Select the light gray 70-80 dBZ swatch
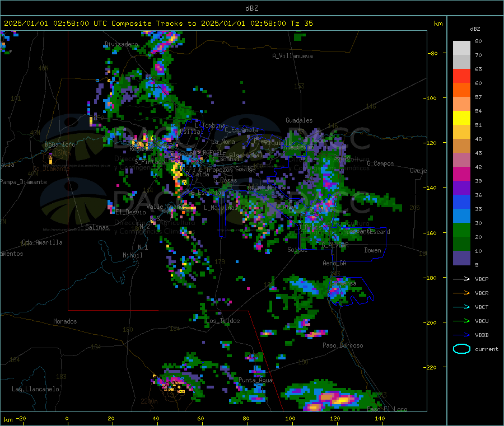The image size is (504, 426). 461,48
